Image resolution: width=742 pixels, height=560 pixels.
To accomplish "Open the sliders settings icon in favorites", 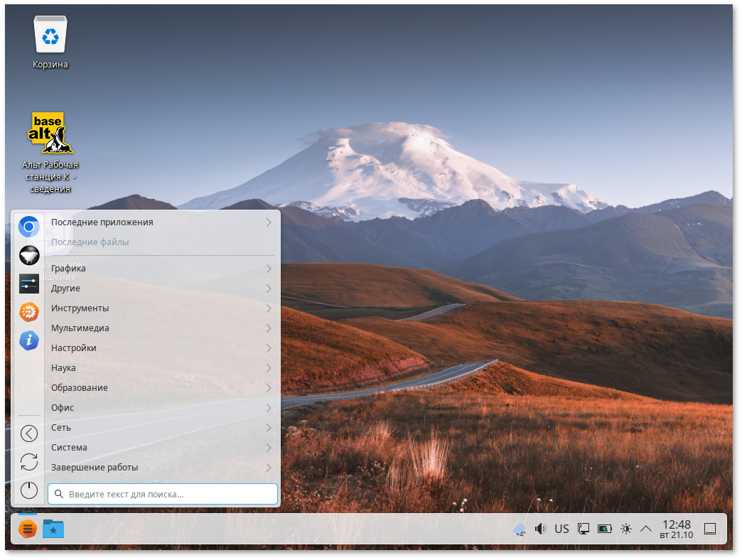I will pyautogui.click(x=29, y=284).
